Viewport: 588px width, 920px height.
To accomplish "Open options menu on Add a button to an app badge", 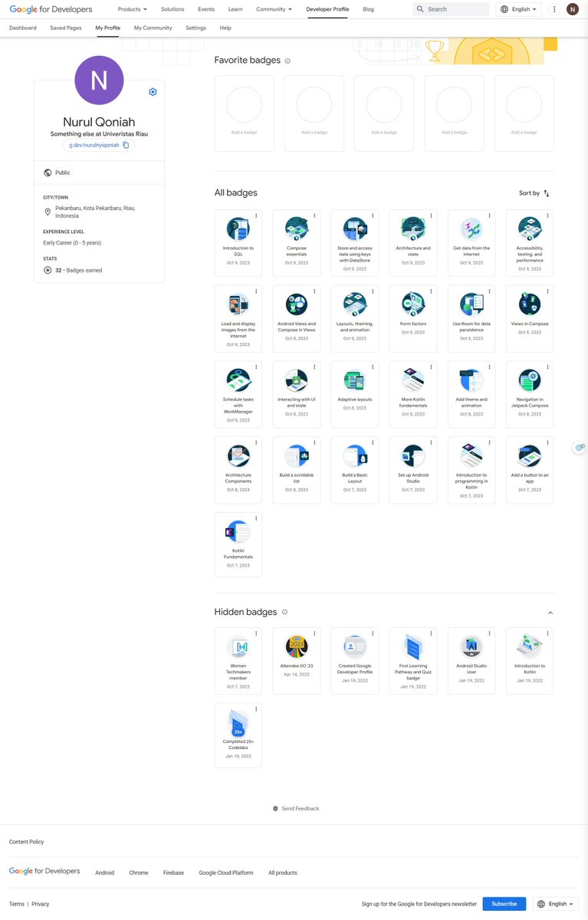I will (547, 443).
